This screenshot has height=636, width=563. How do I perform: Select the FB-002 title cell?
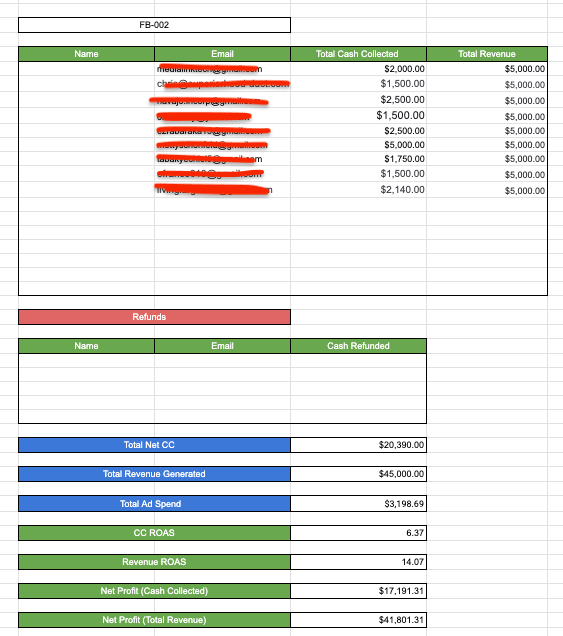point(154,25)
